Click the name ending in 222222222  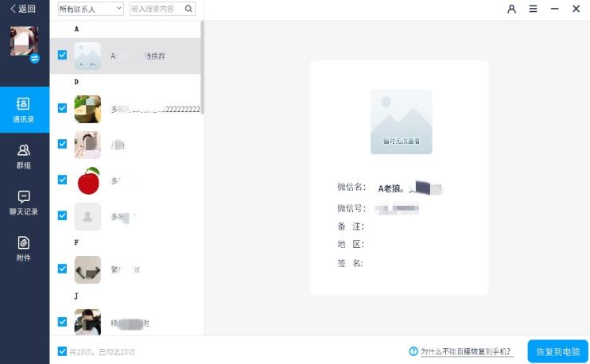[156, 109]
